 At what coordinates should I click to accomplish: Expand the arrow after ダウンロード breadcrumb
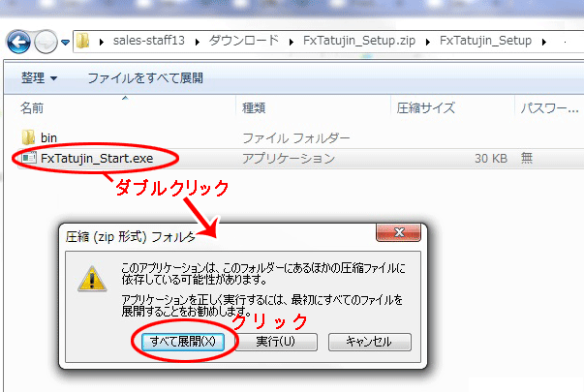(x=292, y=42)
